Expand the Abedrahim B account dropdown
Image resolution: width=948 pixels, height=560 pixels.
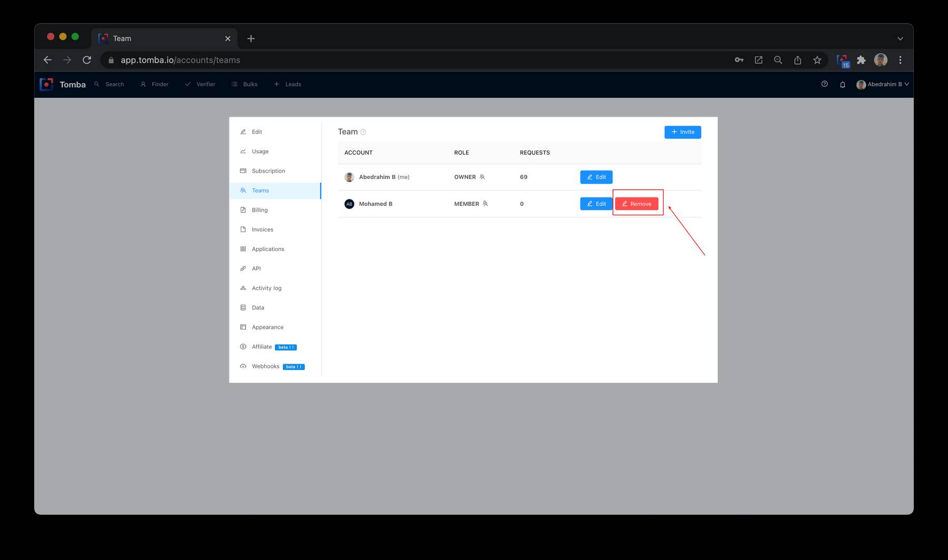(x=883, y=84)
